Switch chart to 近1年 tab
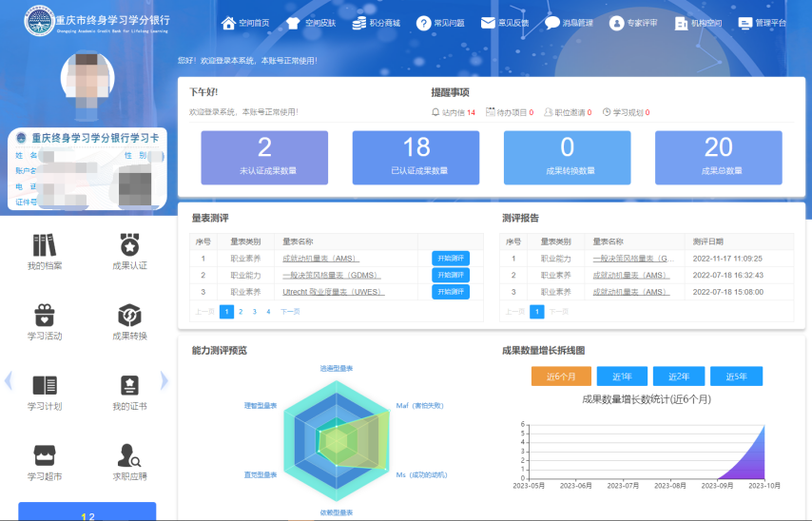The width and height of the screenshot is (812, 521). (x=623, y=376)
